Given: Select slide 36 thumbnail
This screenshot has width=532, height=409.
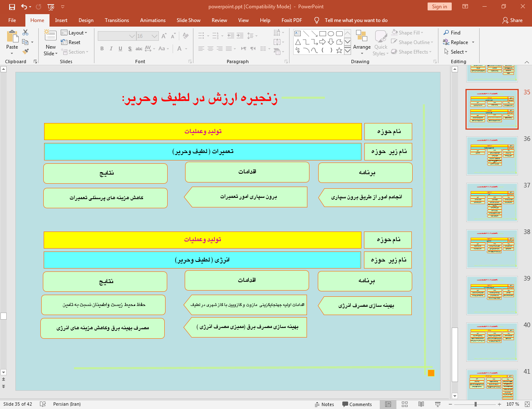Looking at the screenshot, I should pos(492,156).
